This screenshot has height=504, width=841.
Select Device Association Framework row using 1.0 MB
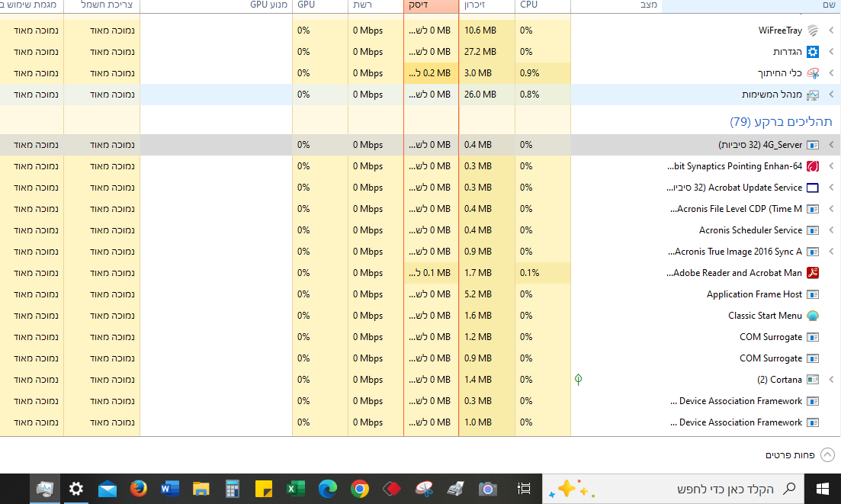coord(421,422)
